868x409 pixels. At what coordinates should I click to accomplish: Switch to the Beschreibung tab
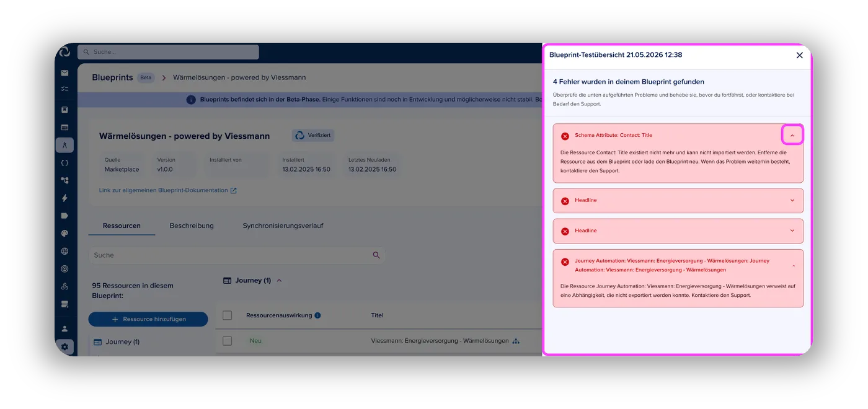(x=192, y=226)
